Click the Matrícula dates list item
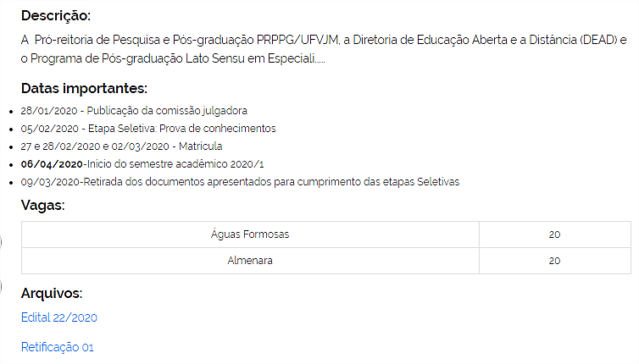 pos(121,146)
